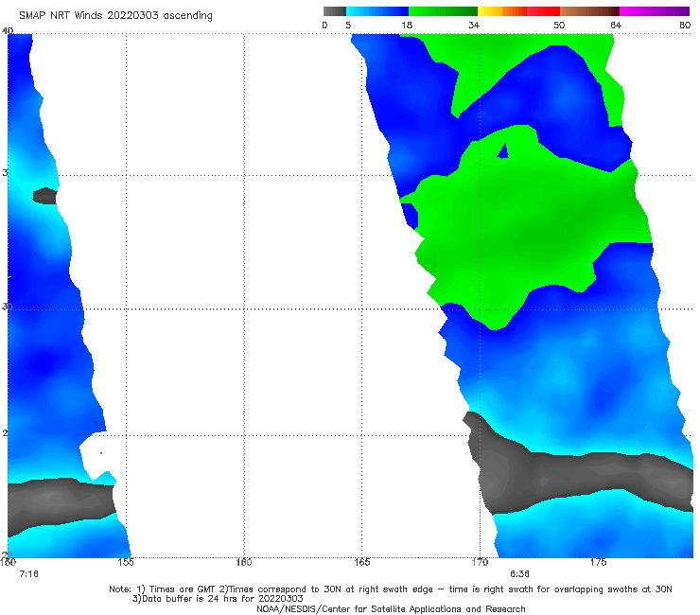Click the brown segment of the color bar
The width and height of the screenshot is (700, 615).
click(x=589, y=11)
